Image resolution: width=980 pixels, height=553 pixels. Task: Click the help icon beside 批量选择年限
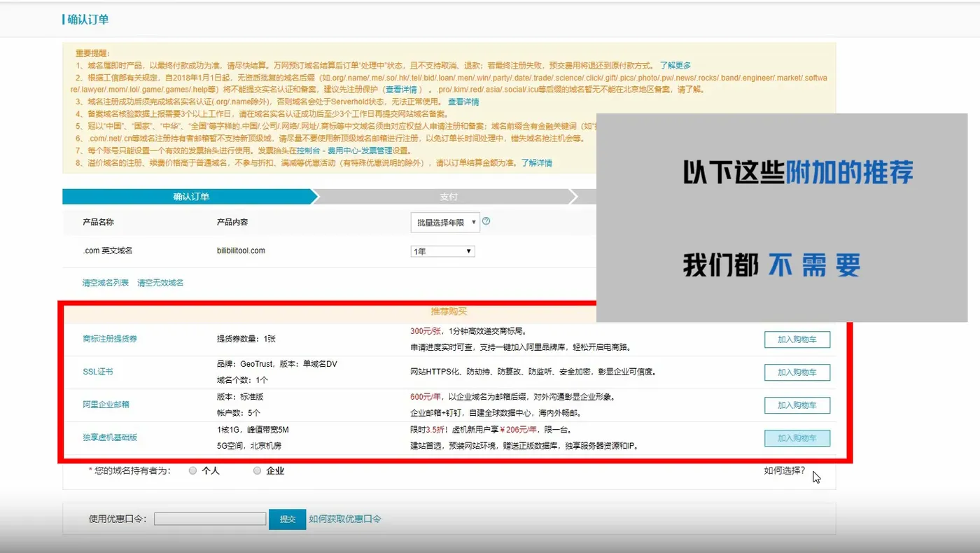[486, 221]
